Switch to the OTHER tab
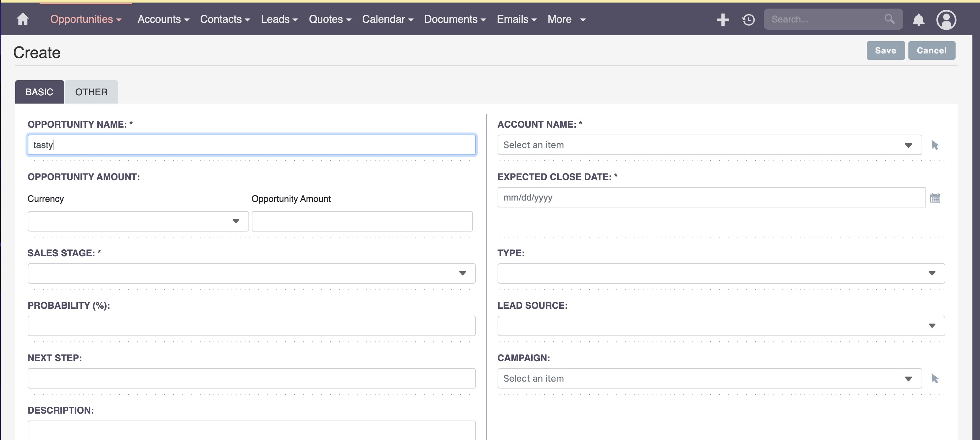 pyautogui.click(x=91, y=92)
